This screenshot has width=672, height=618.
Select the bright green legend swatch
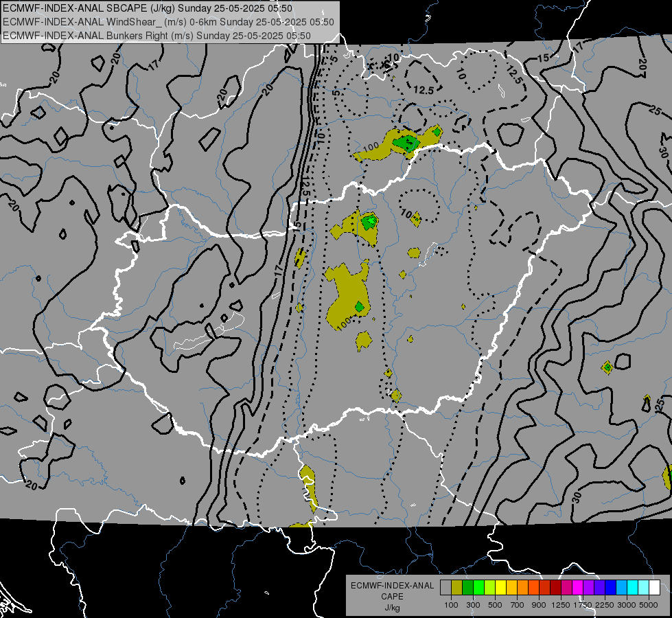[x=478, y=587]
